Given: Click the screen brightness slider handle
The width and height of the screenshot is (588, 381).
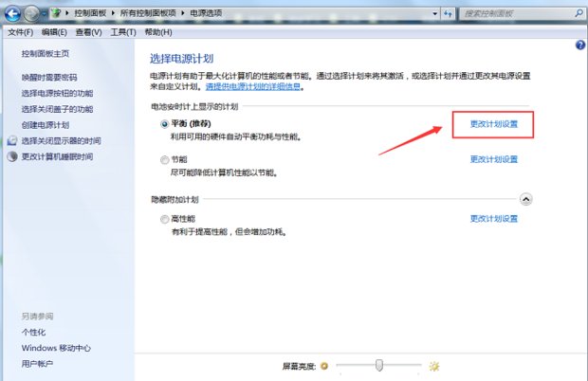Looking at the screenshot, I should point(379,365).
